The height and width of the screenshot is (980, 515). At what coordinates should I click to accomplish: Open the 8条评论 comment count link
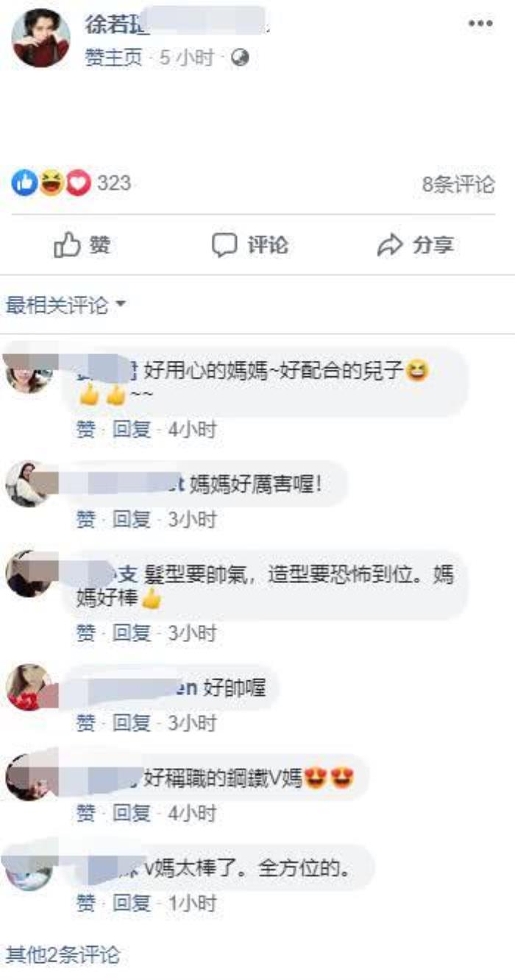[458, 184]
